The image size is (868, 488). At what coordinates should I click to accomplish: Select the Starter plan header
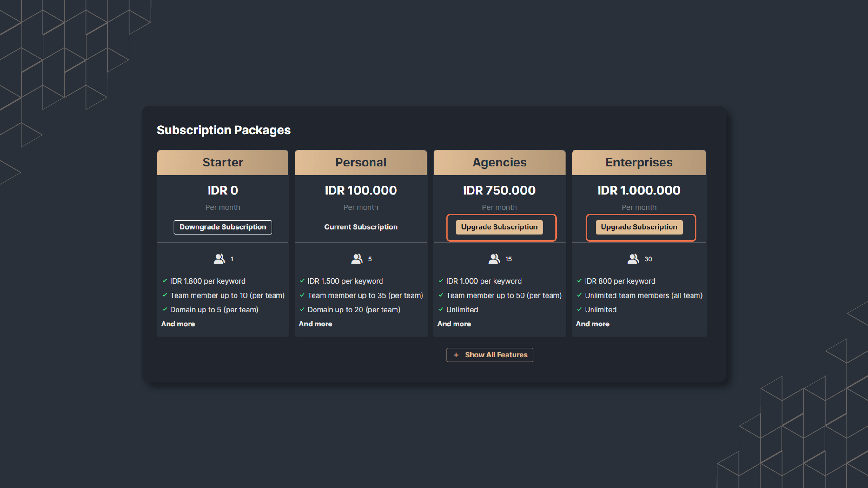coord(223,162)
